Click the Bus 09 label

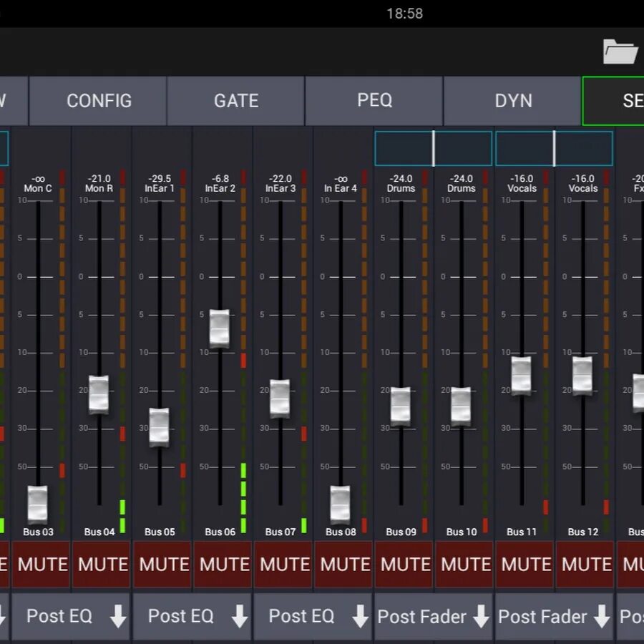tap(401, 532)
